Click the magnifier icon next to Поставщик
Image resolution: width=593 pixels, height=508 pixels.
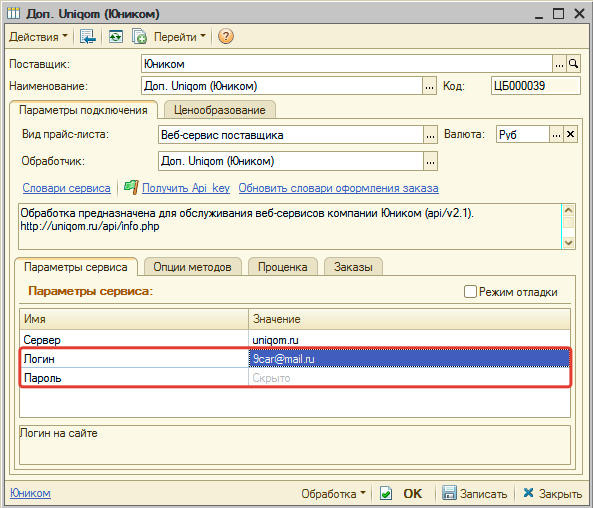point(573,64)
